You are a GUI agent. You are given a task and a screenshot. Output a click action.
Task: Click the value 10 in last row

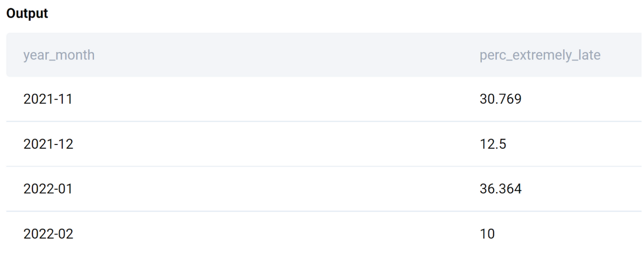[487, 234]
